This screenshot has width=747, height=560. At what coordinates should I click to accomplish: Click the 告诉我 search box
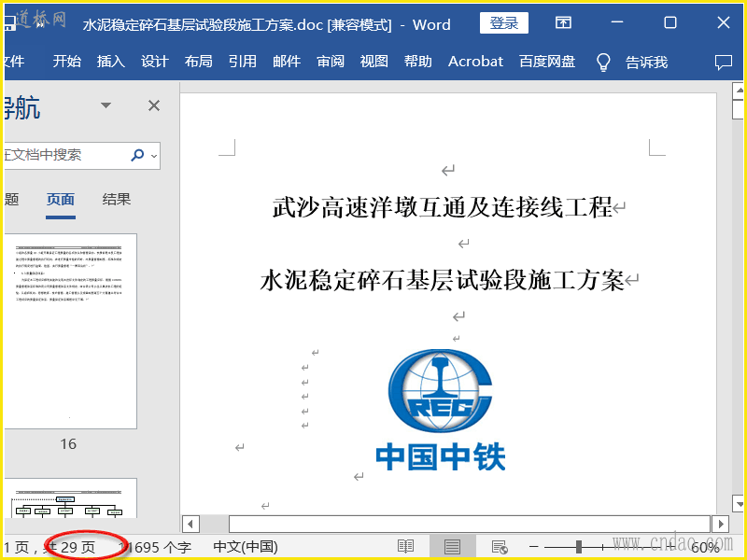[646, 62]
